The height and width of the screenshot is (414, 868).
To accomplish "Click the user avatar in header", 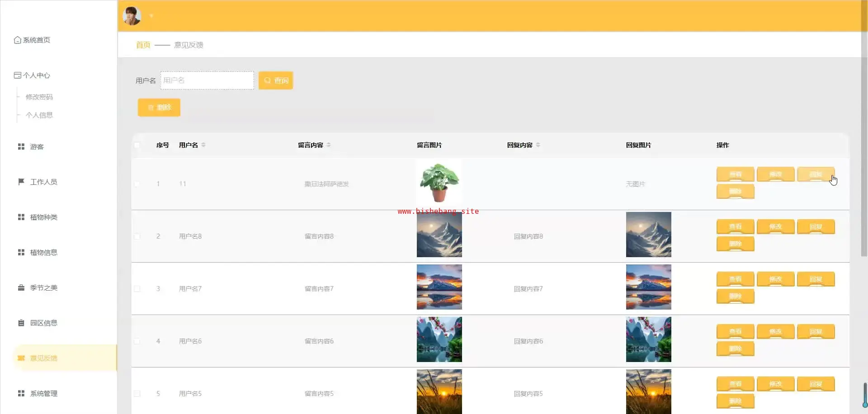I will (132, 16).
